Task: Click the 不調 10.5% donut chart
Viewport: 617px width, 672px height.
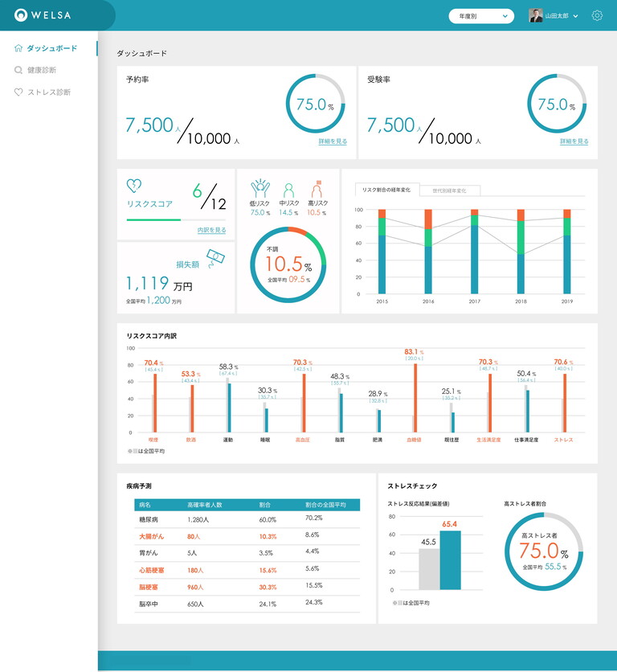Action: tap(288, 264)
